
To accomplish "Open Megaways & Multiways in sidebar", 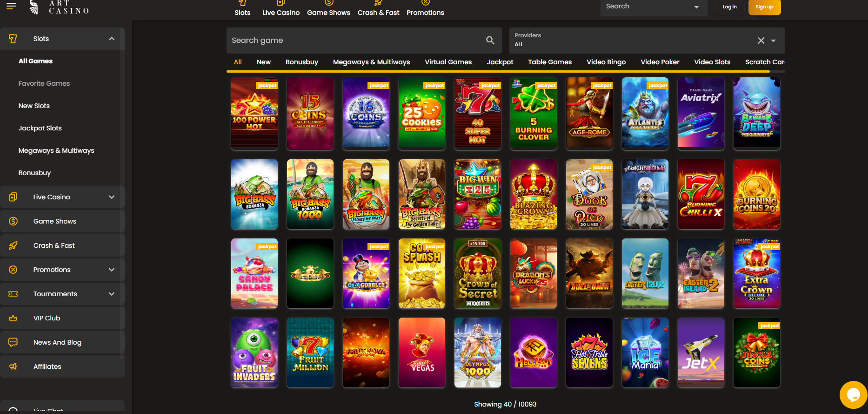I will pyautogui.click(x=56, y=150).
